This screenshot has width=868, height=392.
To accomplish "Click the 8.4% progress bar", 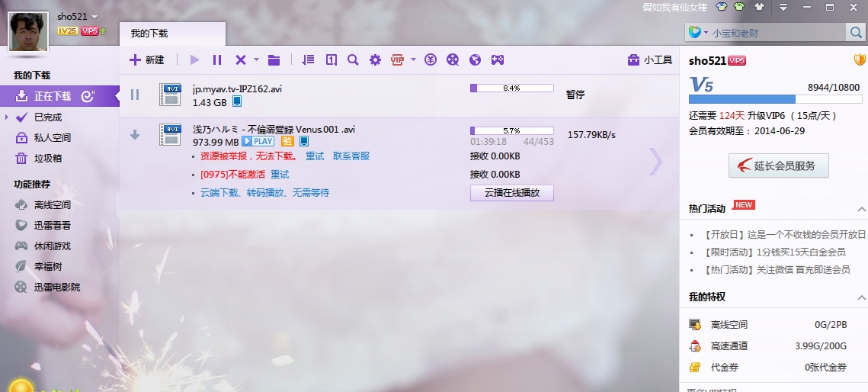I will coord(512,88).
